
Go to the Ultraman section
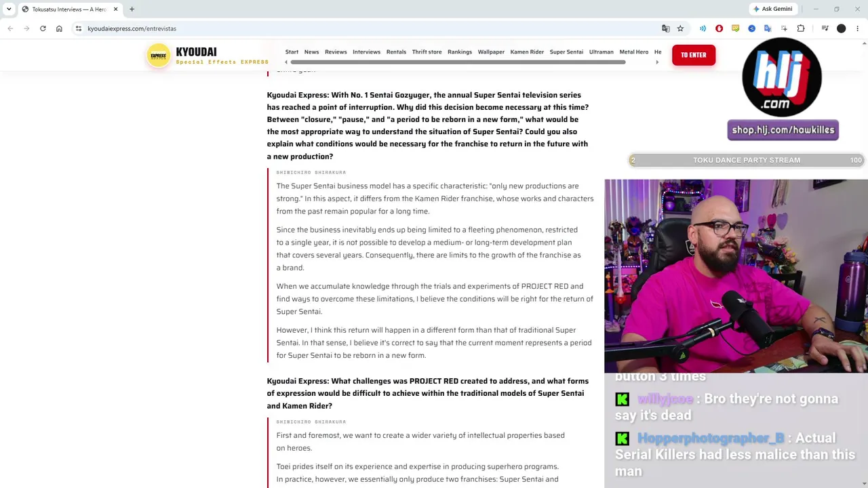tap(601, 52)
